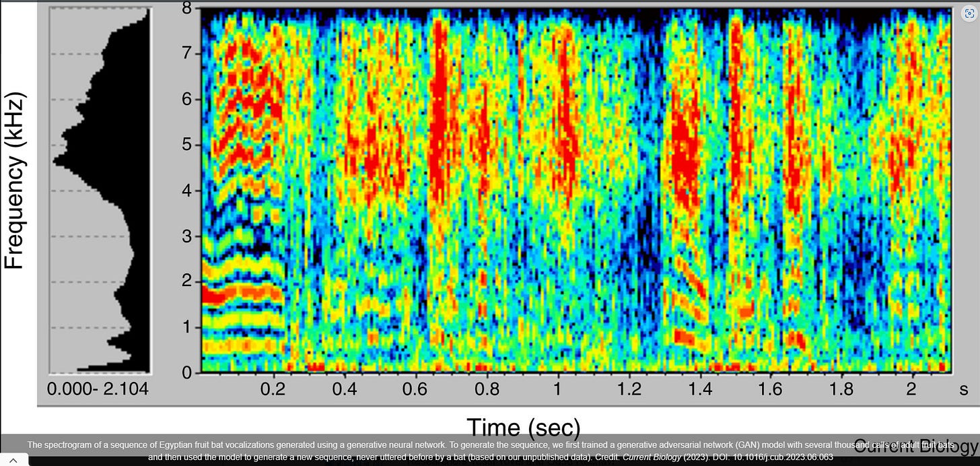Click the black power spectrum side plot
Viewport: 980px width, 466px height.
100,191
